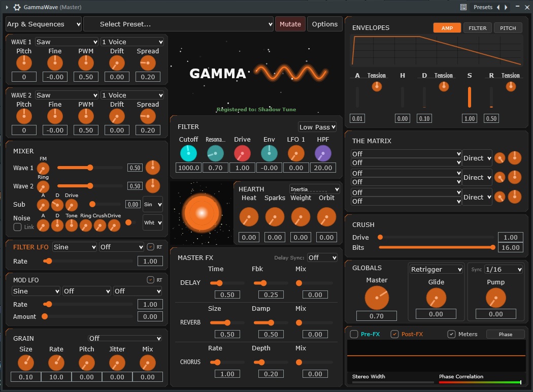Switch to the FILTER envelope tab
Screen dimensions: 533x392
[477, 28]
